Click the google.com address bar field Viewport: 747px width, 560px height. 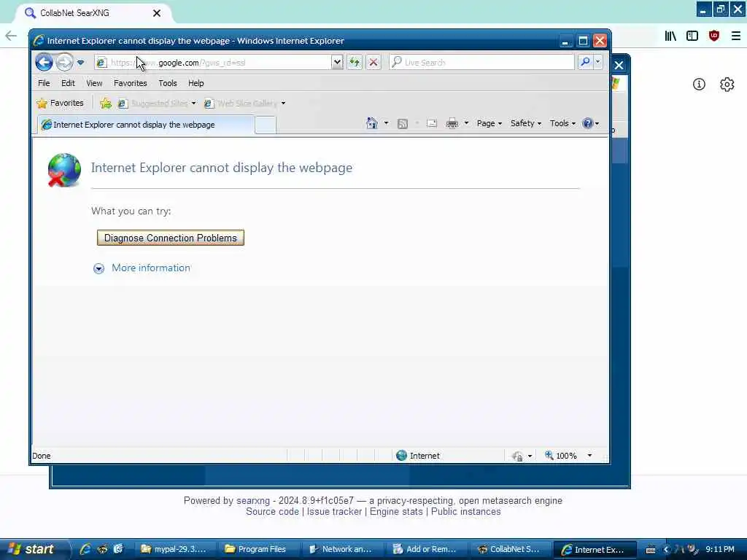(x=213, y=63)
